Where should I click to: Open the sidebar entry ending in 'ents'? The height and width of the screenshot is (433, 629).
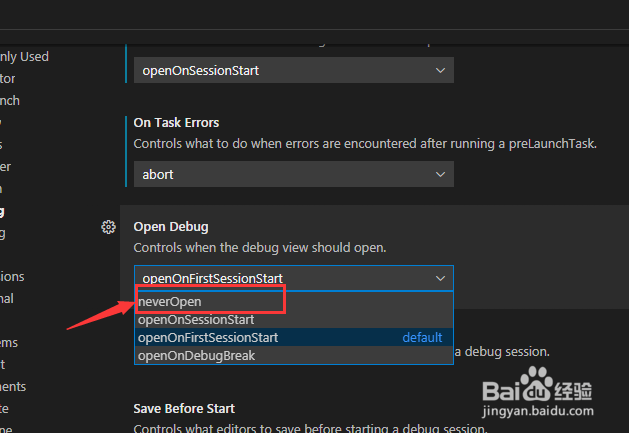[13, 386]
